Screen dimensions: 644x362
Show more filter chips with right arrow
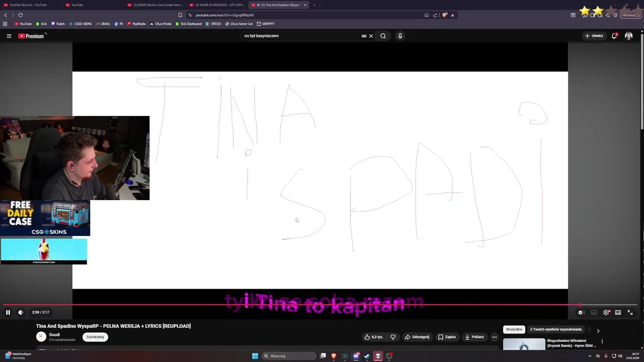tap(598, 330)
